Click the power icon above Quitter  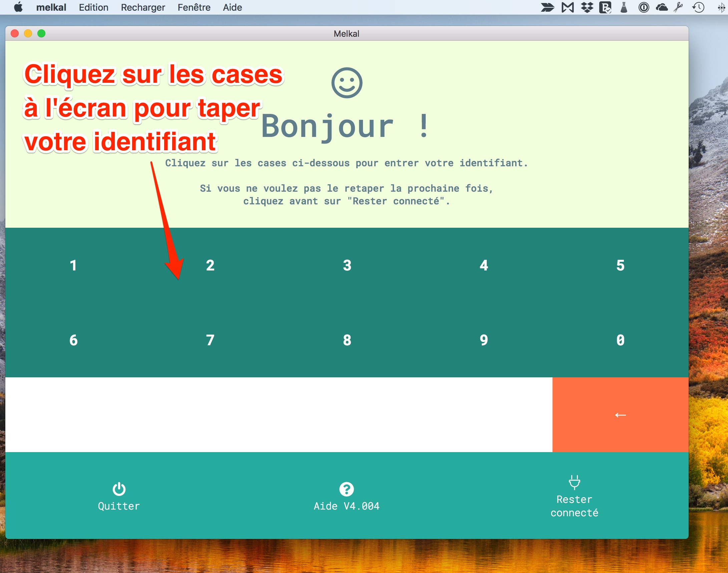(x=119, y=489)
